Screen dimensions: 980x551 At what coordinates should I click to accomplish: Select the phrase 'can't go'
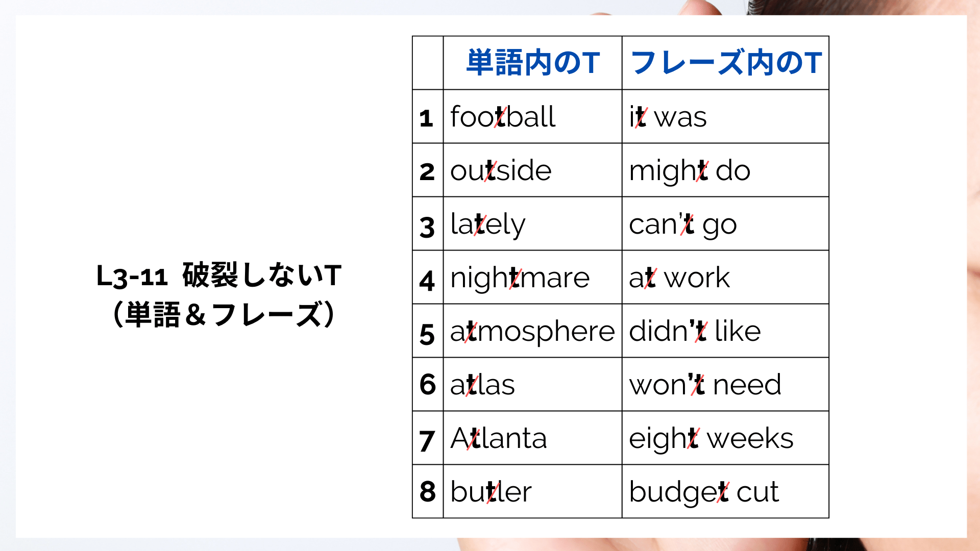[683, 226]
